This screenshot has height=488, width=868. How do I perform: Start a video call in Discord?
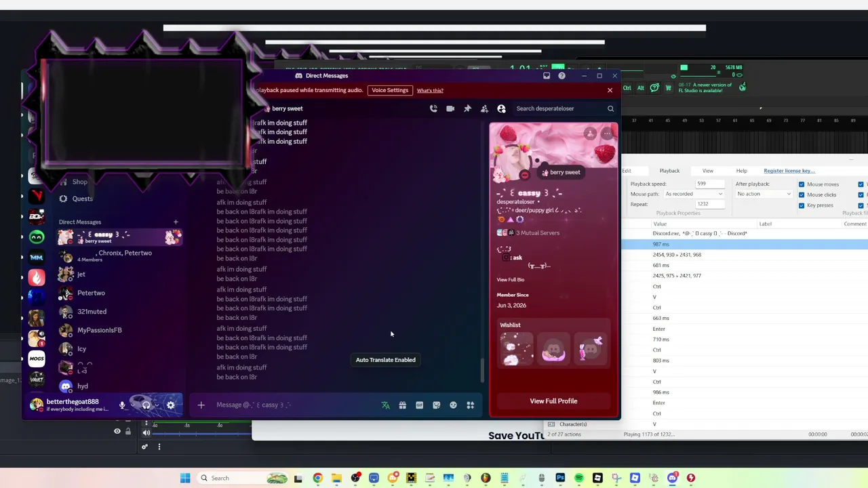(450, 108)
